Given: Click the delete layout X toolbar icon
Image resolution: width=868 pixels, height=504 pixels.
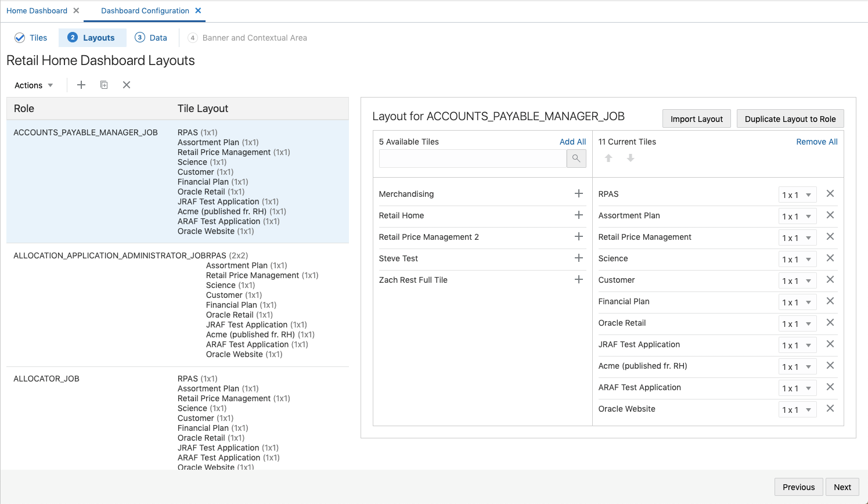Looking at the screenshot, I should click(127, 85).
